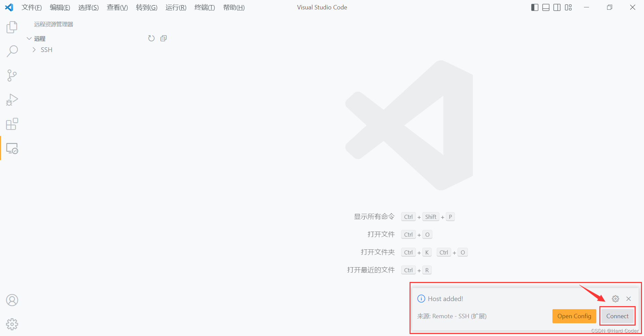Open the Manage gear in activity bar
The width and height of the screenshot is (644, 336).
(x=12, y=324)
